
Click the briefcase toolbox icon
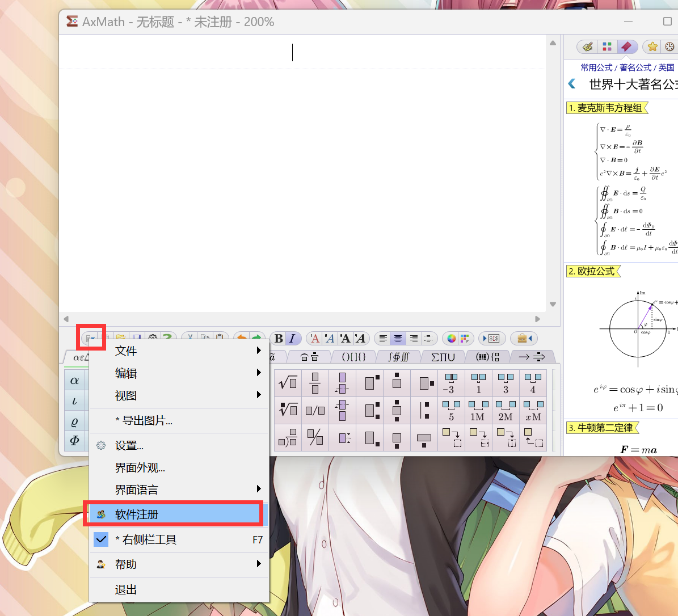523,339
